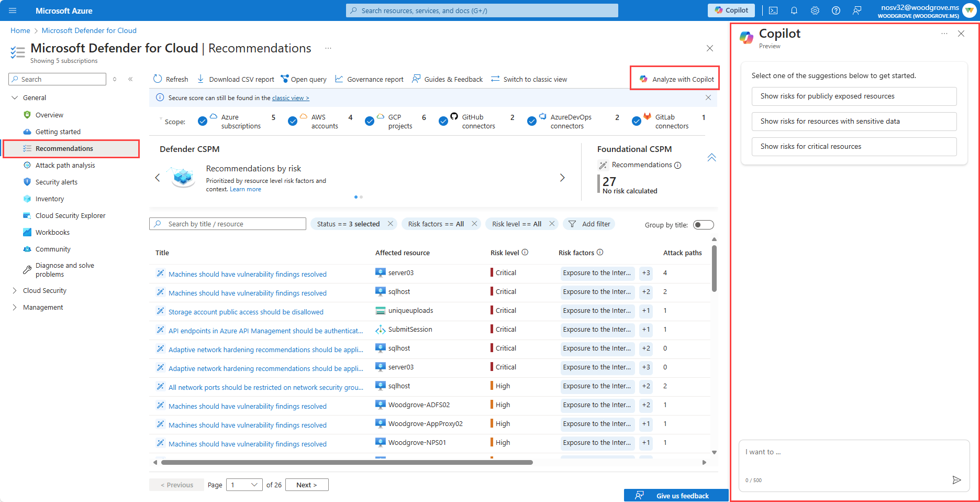The width and height of the screenshot is (980, 502).
Task: Collapse the CSPM summary section chevron
Action: point(711,158)
